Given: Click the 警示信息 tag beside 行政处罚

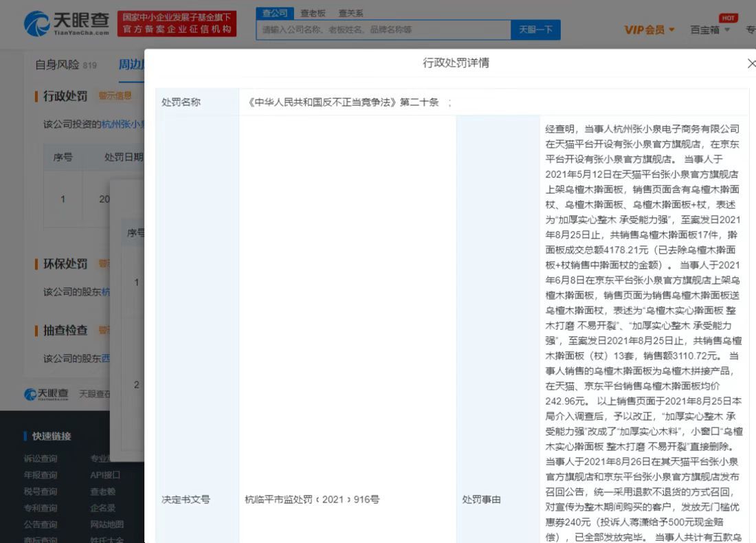Looking at the screenshot, I should 115,96.
